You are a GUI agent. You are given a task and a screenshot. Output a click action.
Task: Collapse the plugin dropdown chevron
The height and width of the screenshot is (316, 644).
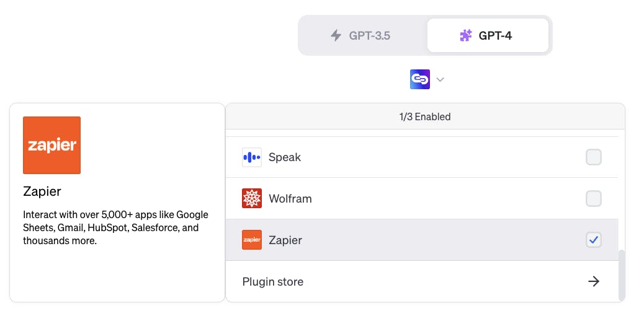pos(440,79)
